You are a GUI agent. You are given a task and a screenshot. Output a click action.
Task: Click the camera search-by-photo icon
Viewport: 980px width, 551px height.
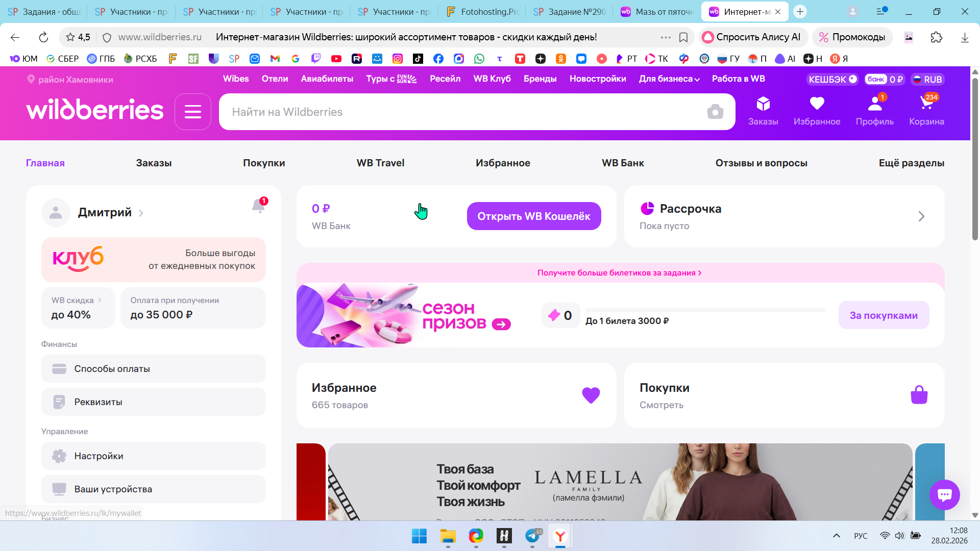coord(715,112)
